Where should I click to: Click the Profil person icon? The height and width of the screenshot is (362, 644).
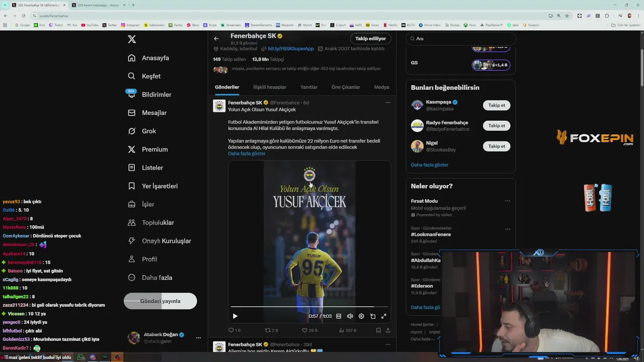click(132, 259)
